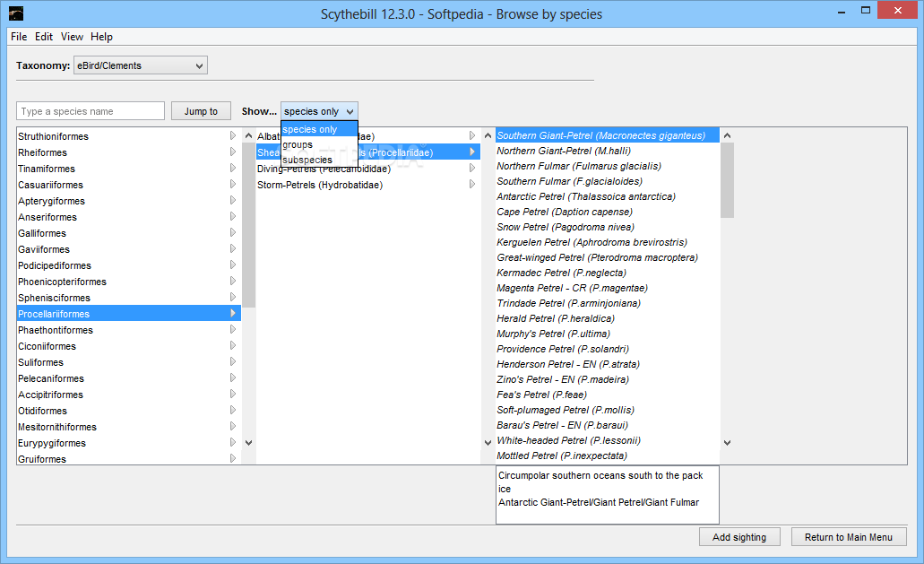Maximize the Scythebill window
The width and height of the screenshot is (924, 564).
[x=866, y=11]
